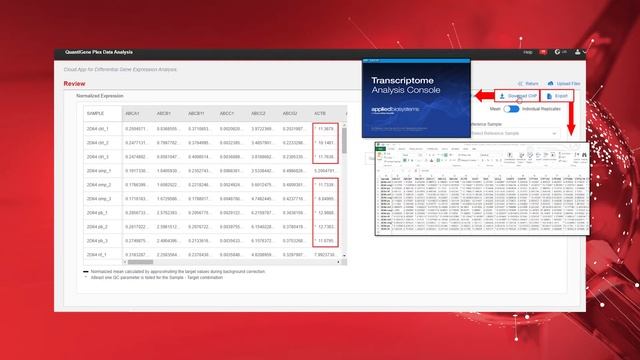
Task: Toggle Mean / Individual Replicates switch
Action: 511,109
